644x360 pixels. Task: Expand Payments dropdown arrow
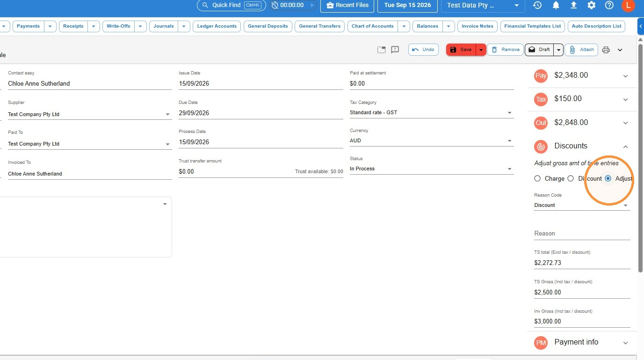click(50, 26)
